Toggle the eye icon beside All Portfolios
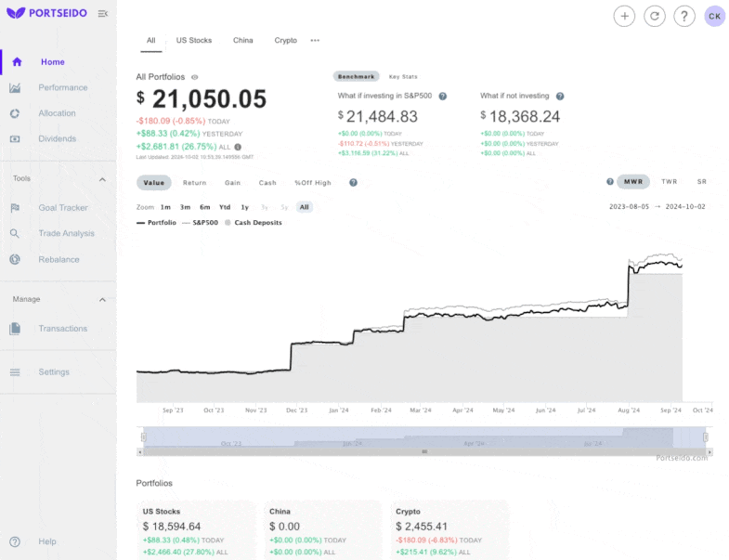Image resolution: width=729 pixels, height=560 pixels. pyautogui.click(x=194, y=77)
